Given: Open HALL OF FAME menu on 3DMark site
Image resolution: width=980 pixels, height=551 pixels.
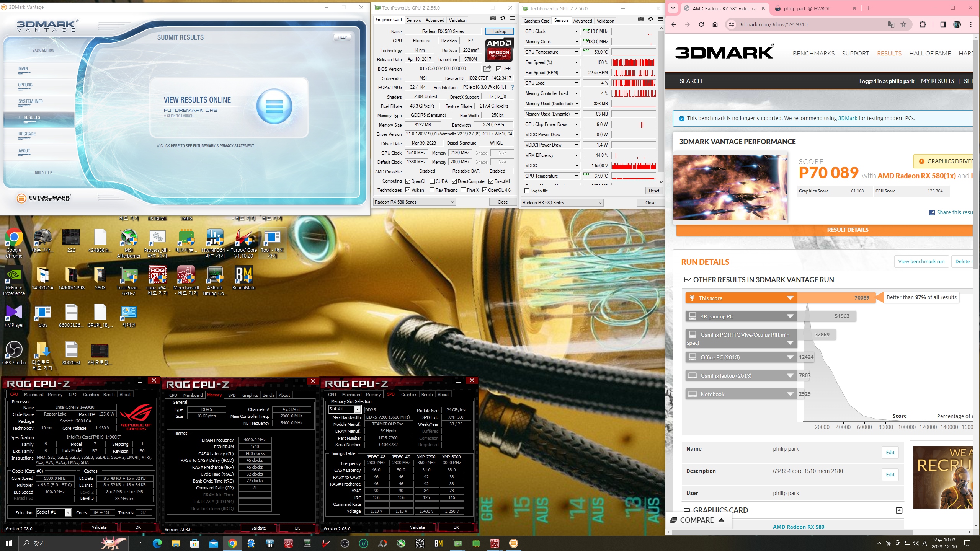Looking at the screenshot, I should coord(930,54).
